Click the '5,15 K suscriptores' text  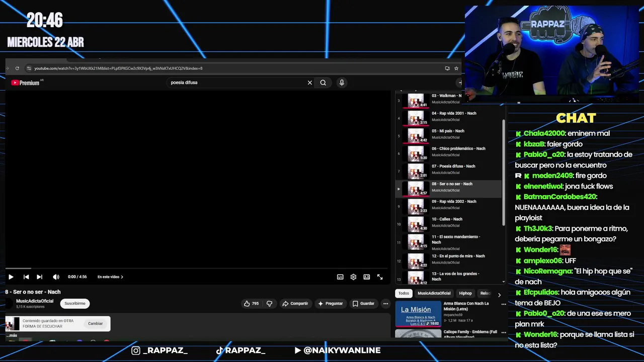coord(30,307)
